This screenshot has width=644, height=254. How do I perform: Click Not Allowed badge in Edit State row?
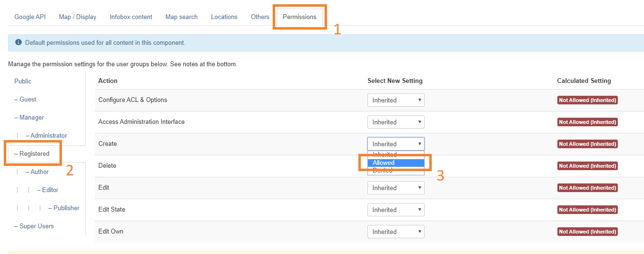click(587, 210)
